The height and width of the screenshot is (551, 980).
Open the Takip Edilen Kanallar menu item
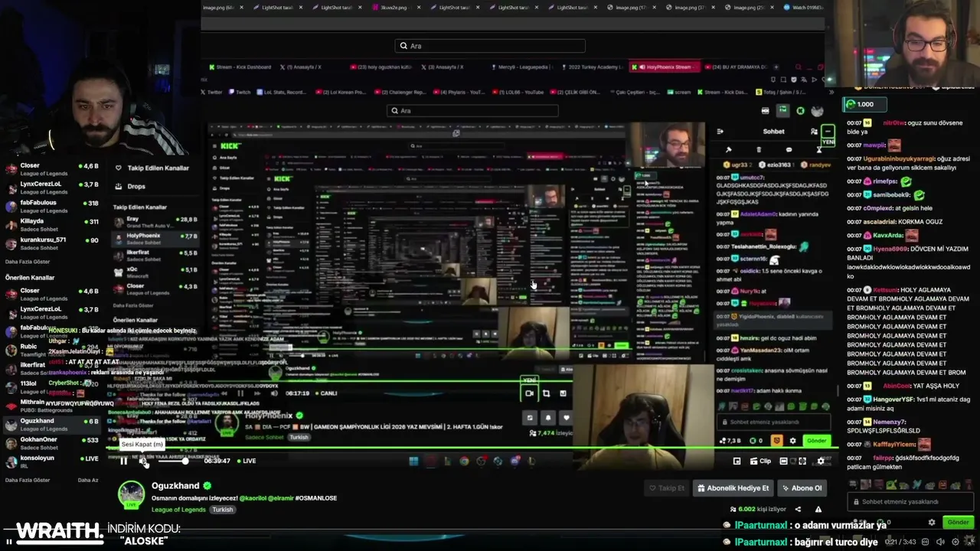pos(152,168)
